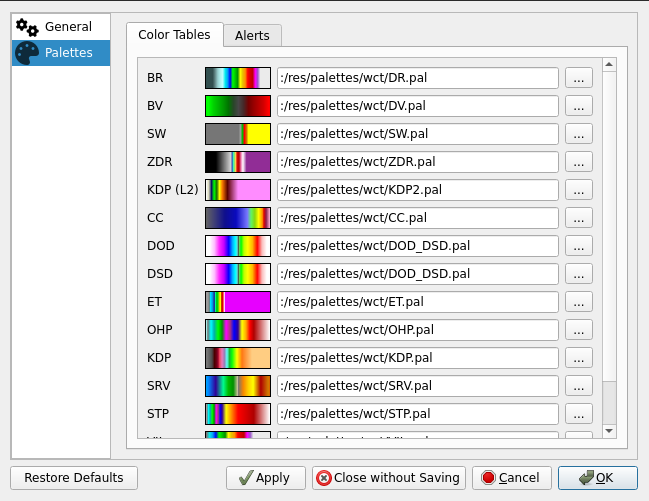Browse for STP palette file
This screenshot has width=649, height=501.
point(579,414)
